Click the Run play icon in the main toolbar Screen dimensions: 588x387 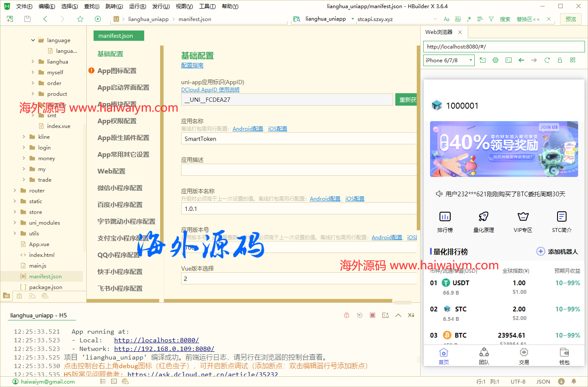pos(98,19)
